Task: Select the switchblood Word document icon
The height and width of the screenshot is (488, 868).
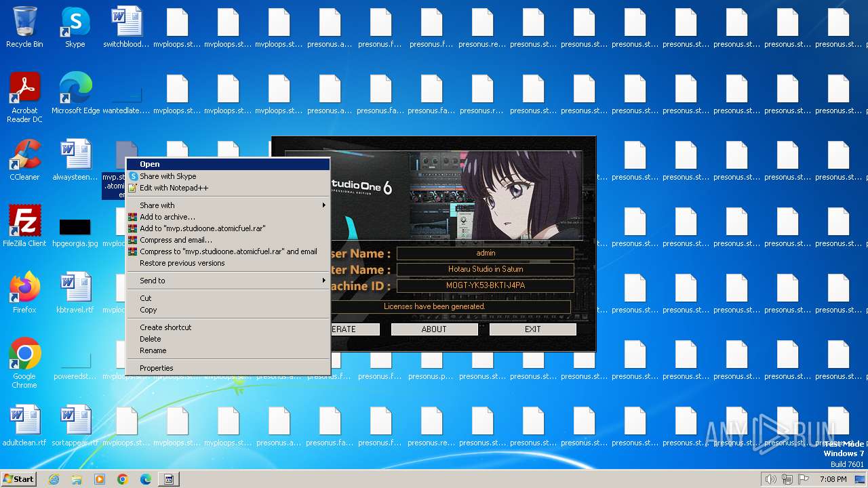Action: click(x=126, y=28)
